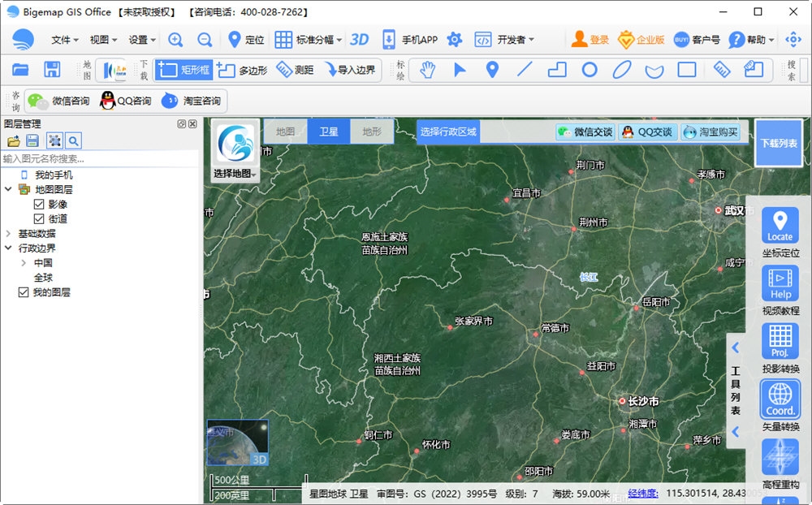The height and width of the screenshot is (505, 812).
Task: Open the 3D view from the toolbar
Action: (x=360, y=38)
